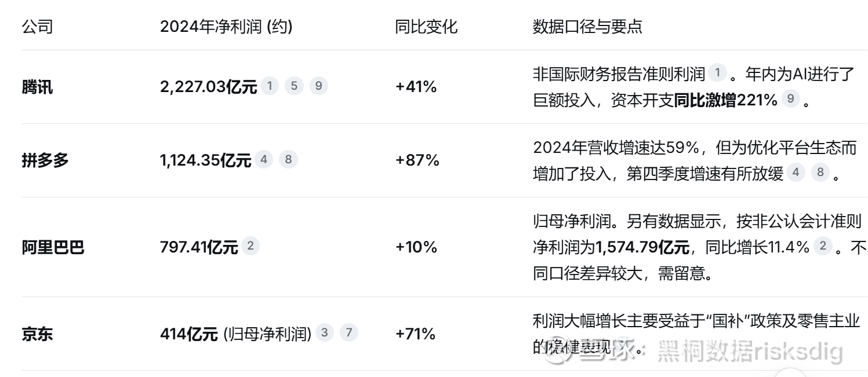Screen dimensions: 868x377
Task: Open citation 8 after 第四季度增速有所放缓
Action: [x=820, y=173]
